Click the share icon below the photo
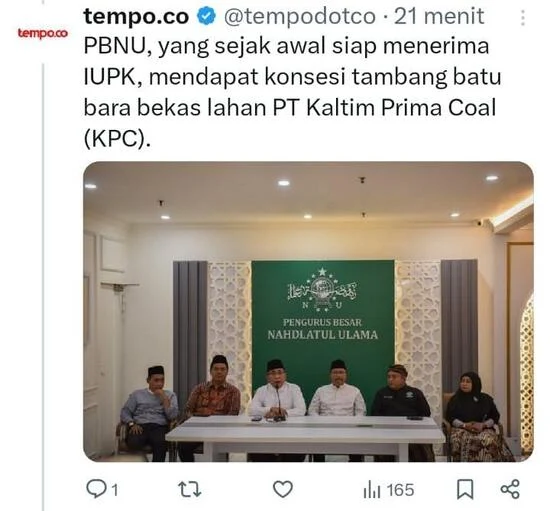This screenshot has width=550, height=511. coord(510,489)
